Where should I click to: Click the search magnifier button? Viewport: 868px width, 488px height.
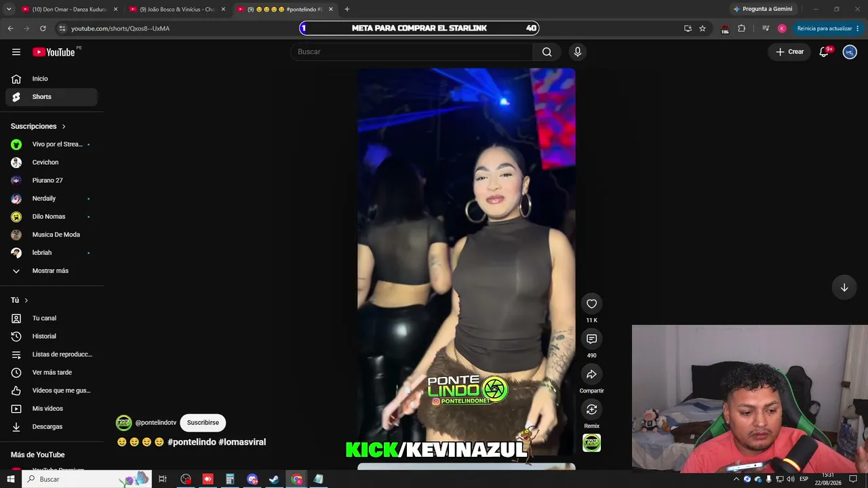[547, 52]
